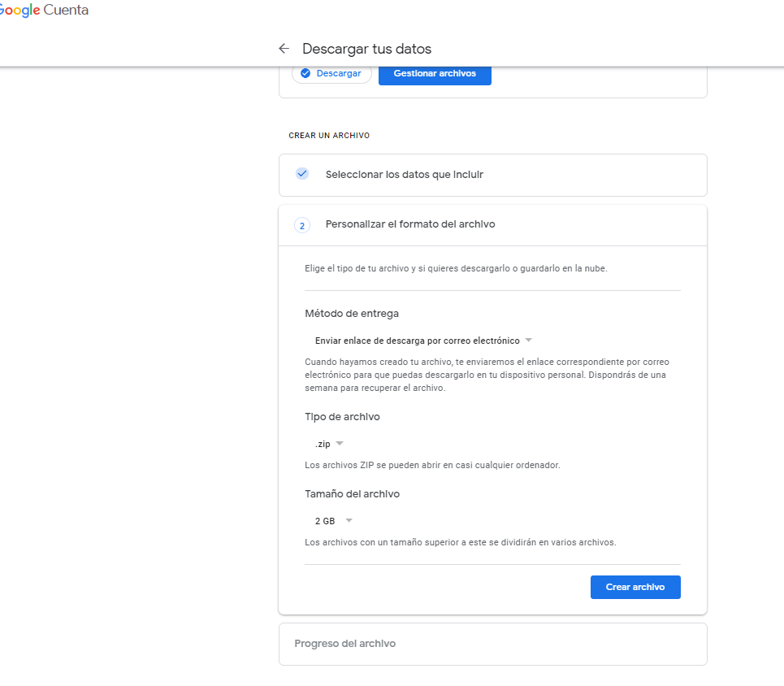This screenshot has width=784, height=686.
Task: Click the arrow after Enviar enlace de descarga
Action: coord(528,341)
